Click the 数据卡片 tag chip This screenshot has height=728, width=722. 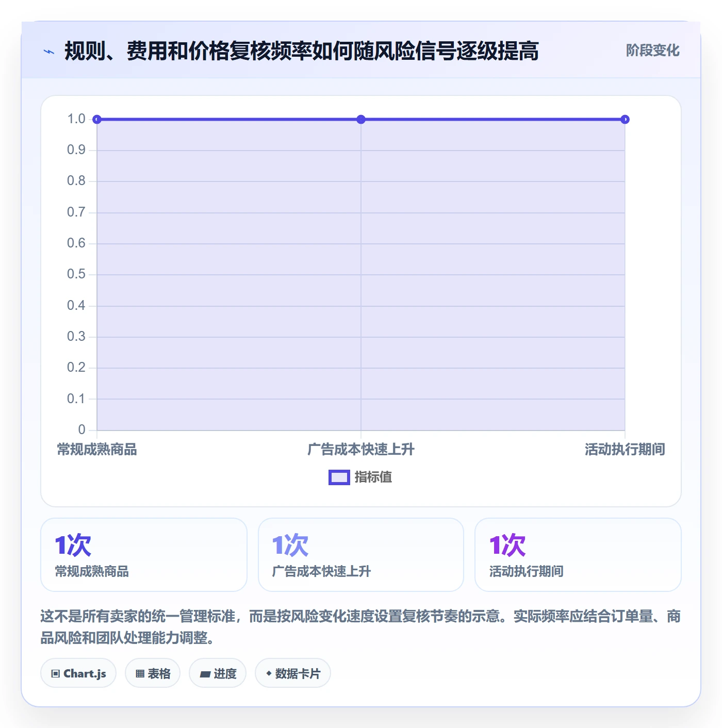293,673
